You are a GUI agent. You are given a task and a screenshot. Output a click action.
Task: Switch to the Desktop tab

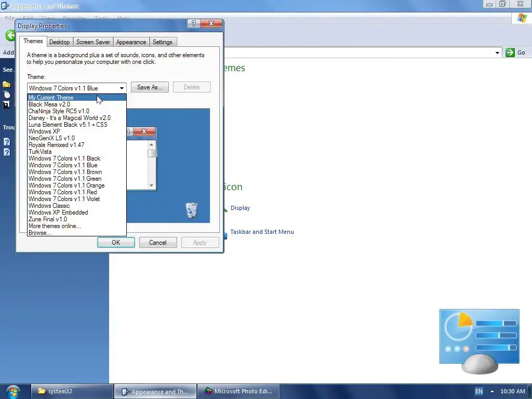pyautogui.click(x=59, y=42)
